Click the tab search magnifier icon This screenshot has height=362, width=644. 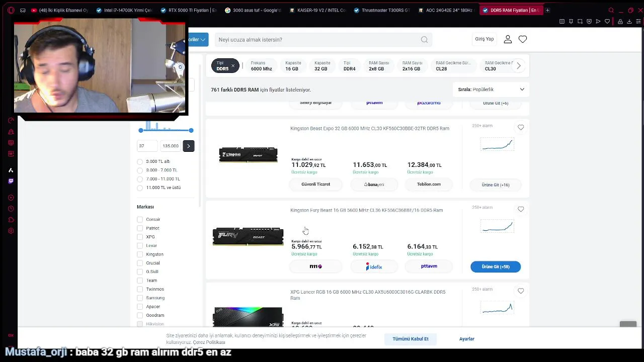[x=611, y=10]
